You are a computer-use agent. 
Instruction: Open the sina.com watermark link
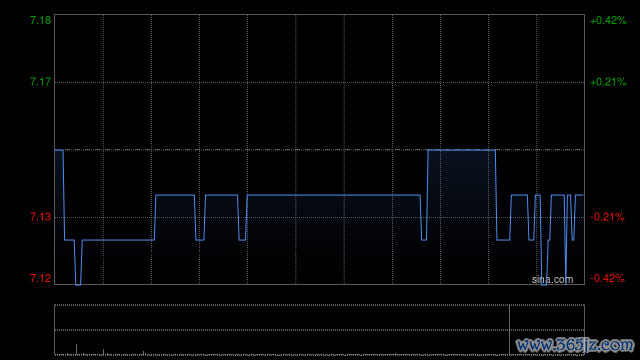coord(552,280)
